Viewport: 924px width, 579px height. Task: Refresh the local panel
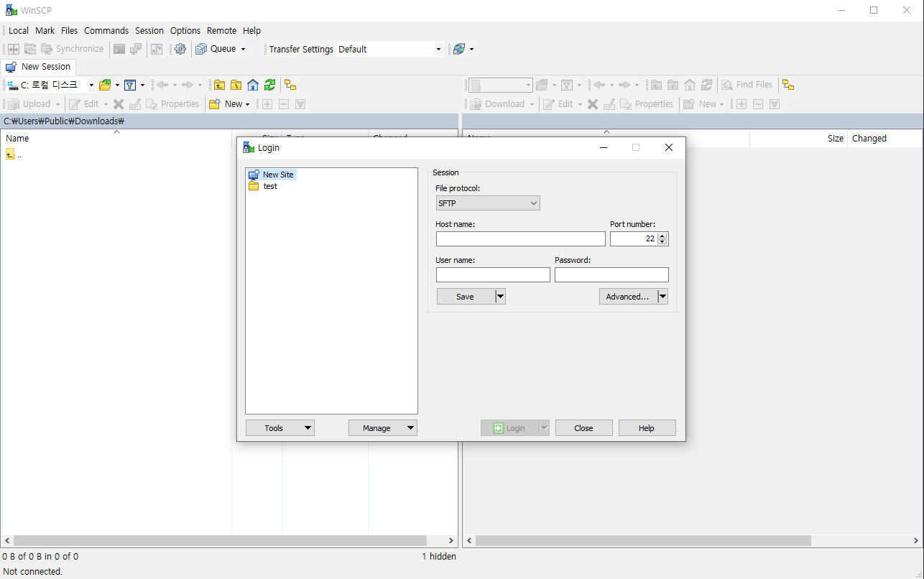[269, 85]
